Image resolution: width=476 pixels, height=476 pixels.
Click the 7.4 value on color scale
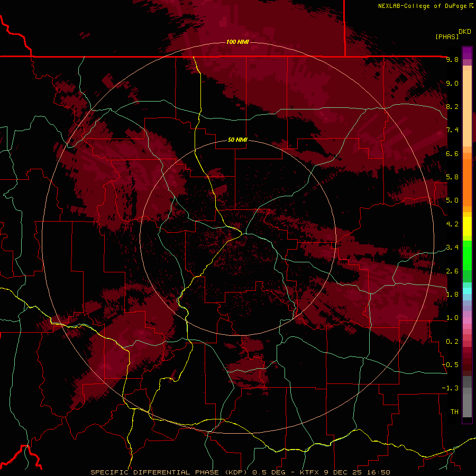click(x=452, y=130)
